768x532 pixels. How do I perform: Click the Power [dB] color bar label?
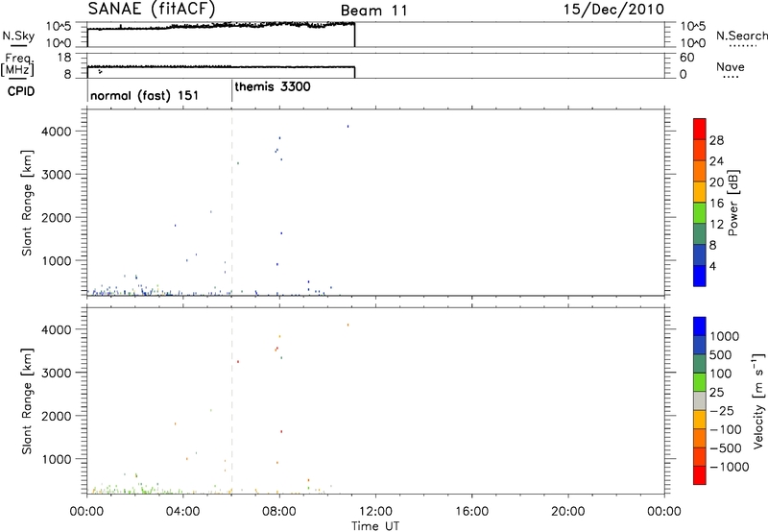733,203
